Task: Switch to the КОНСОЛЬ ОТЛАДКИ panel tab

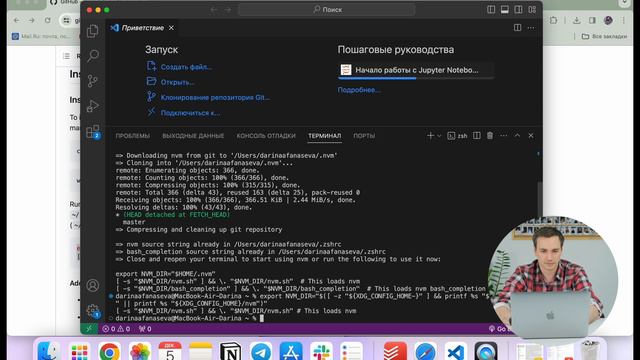Action: (x=266, y=136)
